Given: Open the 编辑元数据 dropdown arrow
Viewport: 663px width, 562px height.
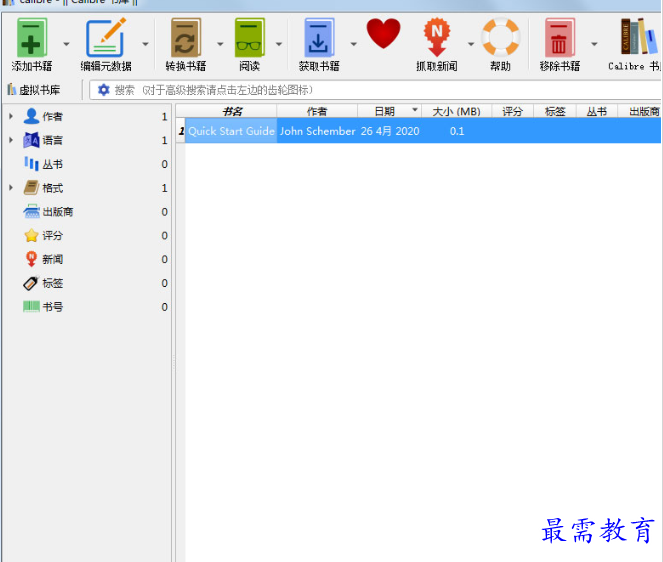Looking at the screenshot, I should coord(145,44).
